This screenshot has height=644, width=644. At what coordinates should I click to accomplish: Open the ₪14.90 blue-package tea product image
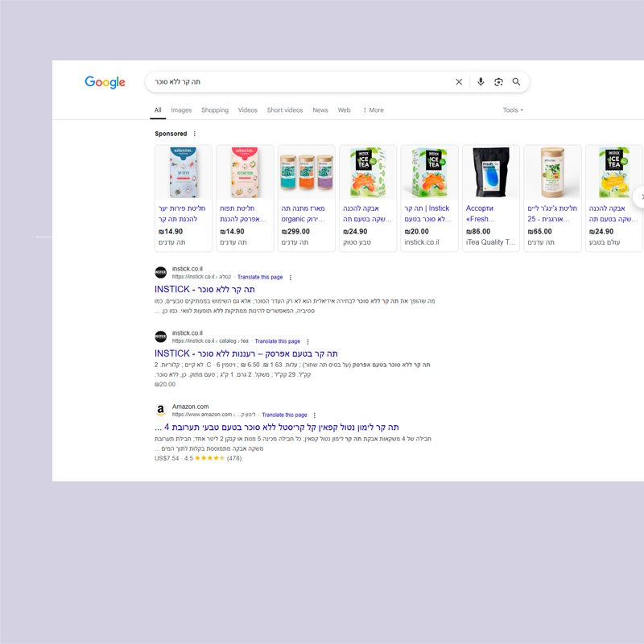pos(184,172)
